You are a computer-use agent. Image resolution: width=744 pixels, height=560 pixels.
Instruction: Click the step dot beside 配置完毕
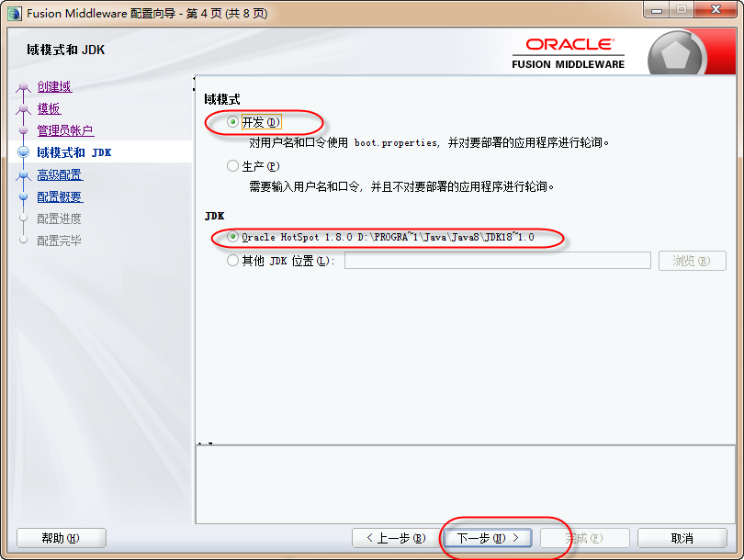[x=23, y=240]
